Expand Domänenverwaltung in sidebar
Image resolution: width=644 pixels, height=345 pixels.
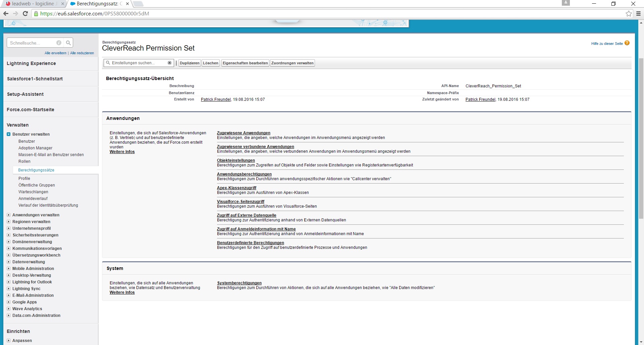coord(9,242)
